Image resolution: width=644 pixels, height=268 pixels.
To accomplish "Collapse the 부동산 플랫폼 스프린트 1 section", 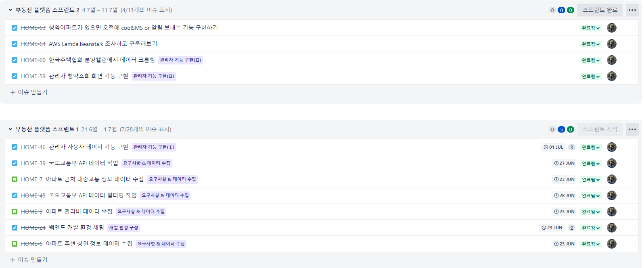I will [x=10, y=129].
